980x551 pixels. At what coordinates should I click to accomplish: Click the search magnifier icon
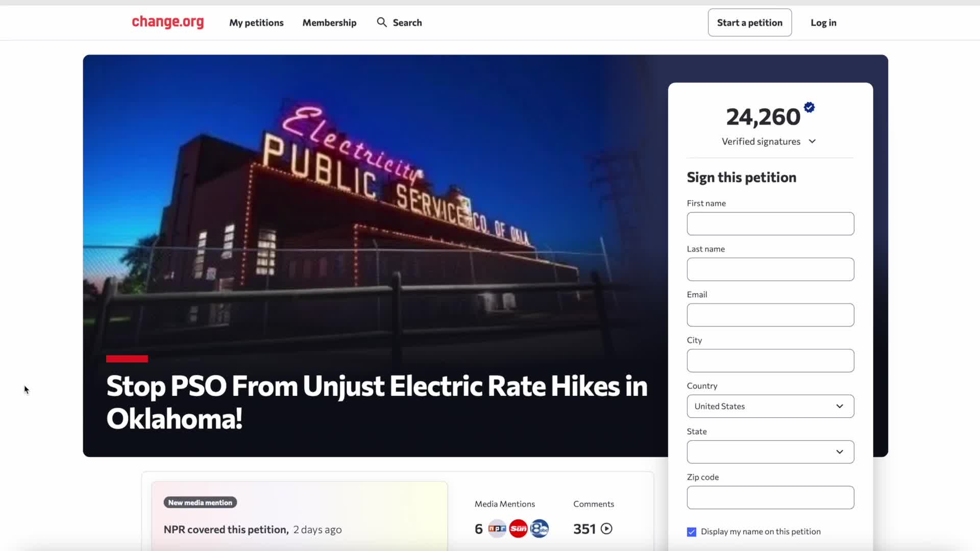click(382, 22)
